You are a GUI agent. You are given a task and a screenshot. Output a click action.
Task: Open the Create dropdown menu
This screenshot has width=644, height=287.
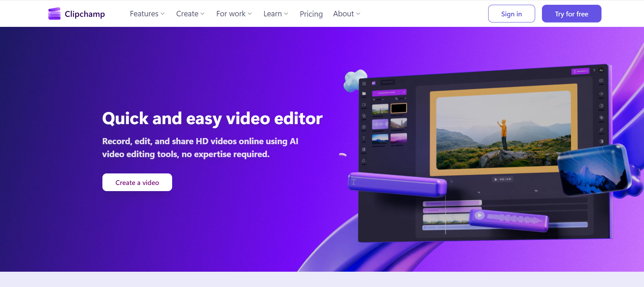click(190, 14)
